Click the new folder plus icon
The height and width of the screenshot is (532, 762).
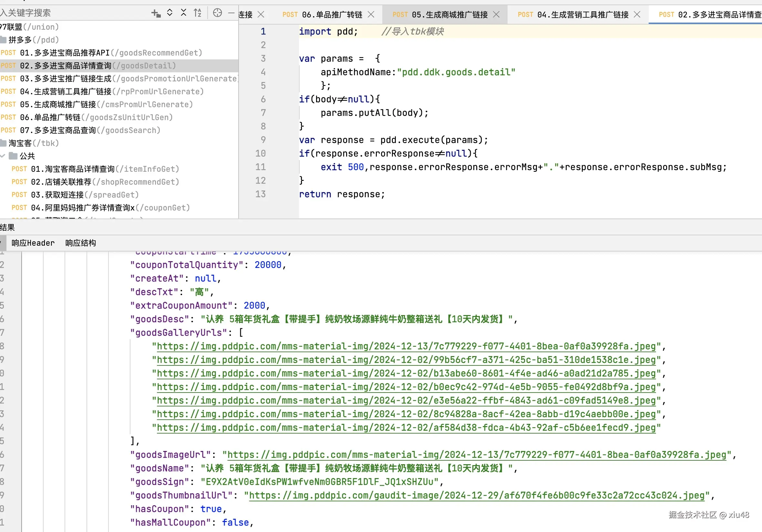click(x=156, y=13)
